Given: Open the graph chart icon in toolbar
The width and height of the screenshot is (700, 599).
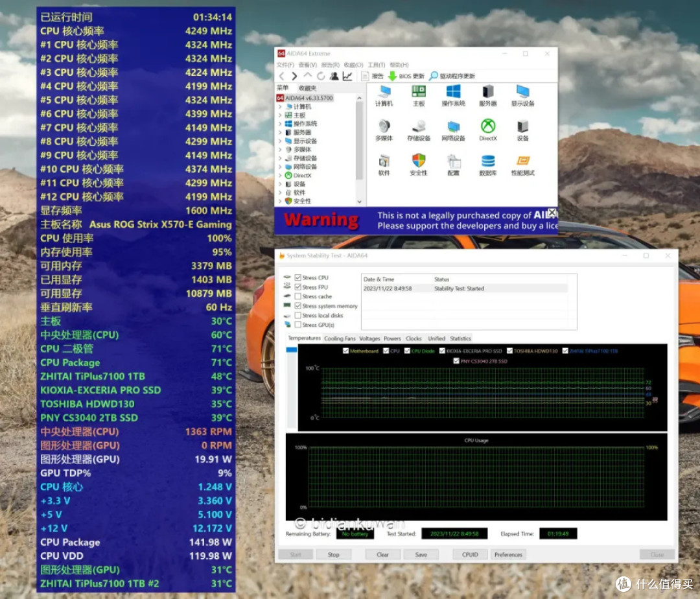Looking at the screenshot, I should (x=347, y=76).
